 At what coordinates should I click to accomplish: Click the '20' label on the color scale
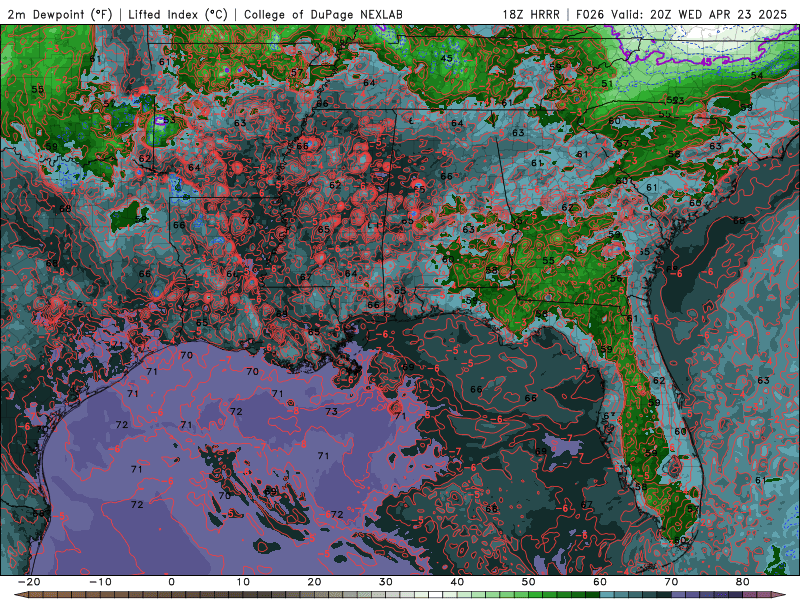314,582
